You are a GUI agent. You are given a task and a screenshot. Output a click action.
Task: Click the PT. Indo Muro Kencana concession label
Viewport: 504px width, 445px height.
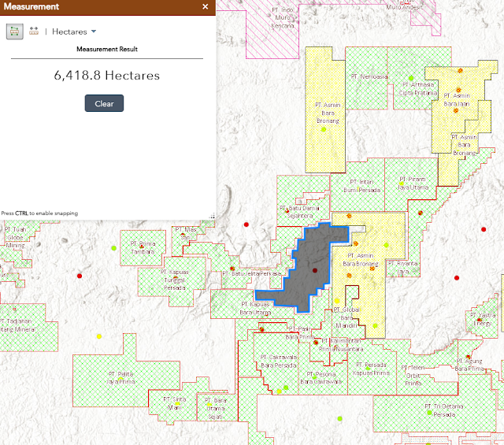tap(283, 17)
